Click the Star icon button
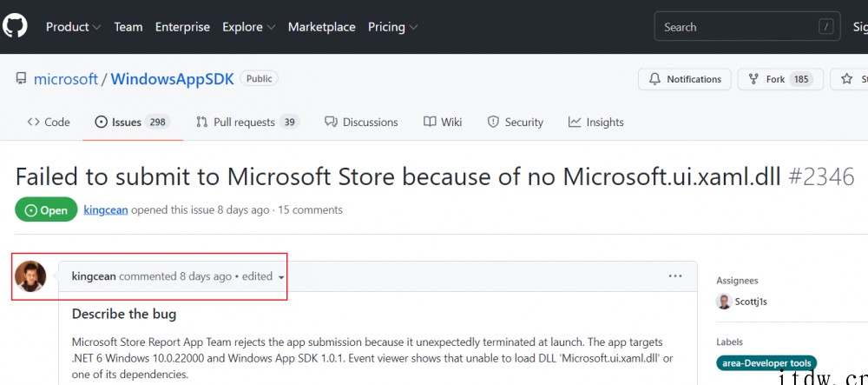 coord(846,79)
